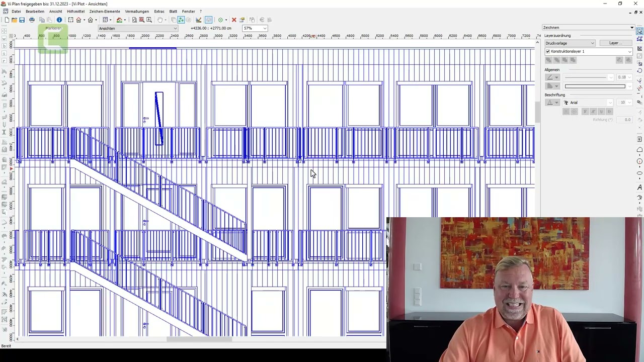This screenshot has width=644, height=362.
Task: Toggle bold text formatting in Beschriftung
Action: 585,112
